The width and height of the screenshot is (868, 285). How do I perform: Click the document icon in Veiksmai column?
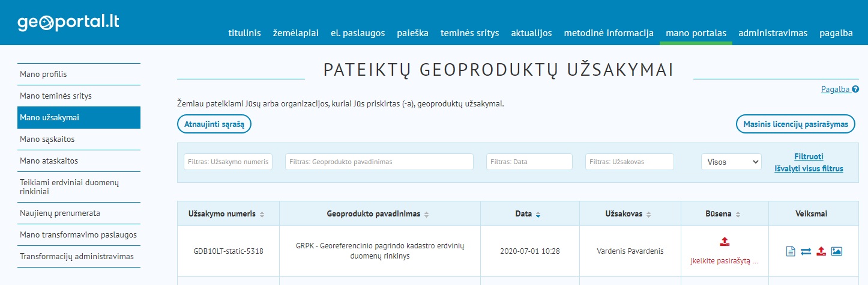[x=791, y=251]
